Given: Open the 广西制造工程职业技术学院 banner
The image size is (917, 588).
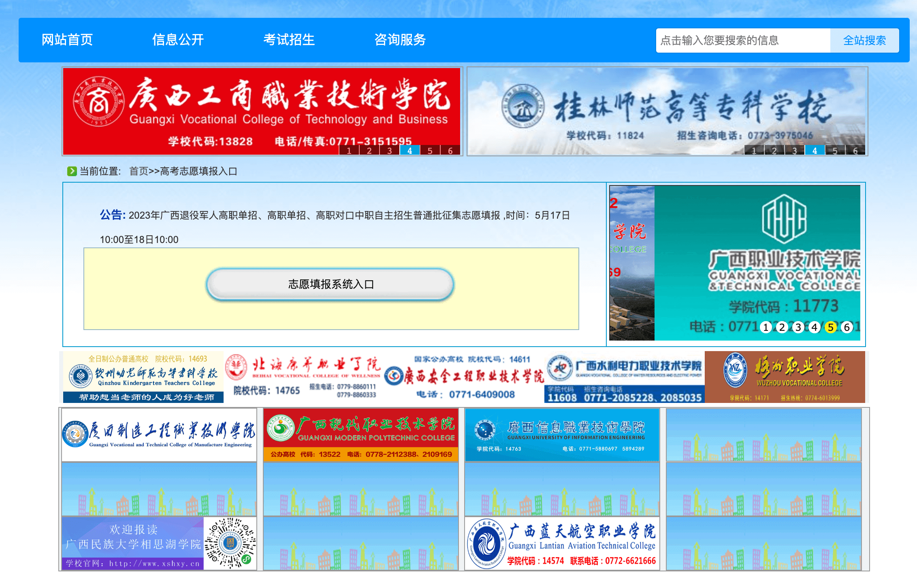Looking at the screenshot, I should [159, 435].
